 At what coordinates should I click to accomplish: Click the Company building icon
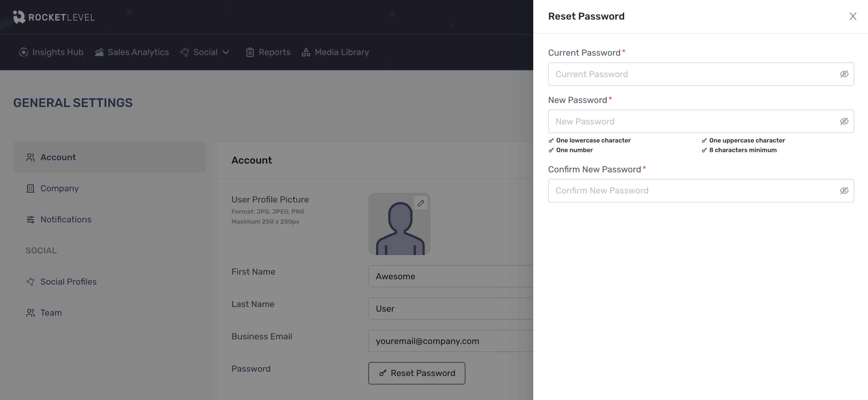(30, 188)
